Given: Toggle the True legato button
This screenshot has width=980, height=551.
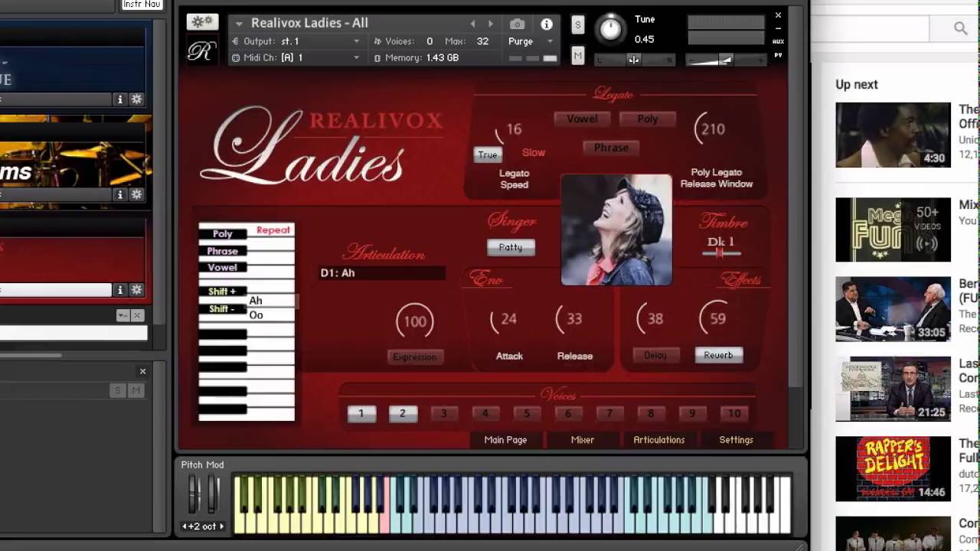Looking at the screenshot, I should pos(488,155).
